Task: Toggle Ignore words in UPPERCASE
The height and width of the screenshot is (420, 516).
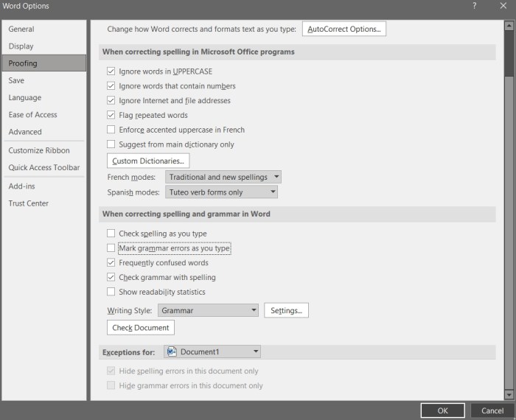Action: click(x=111, y=71)
